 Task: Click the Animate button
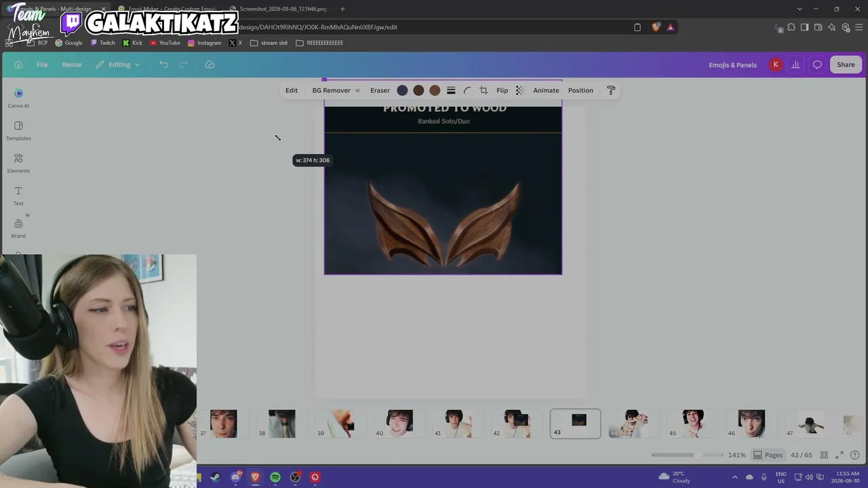546,90
